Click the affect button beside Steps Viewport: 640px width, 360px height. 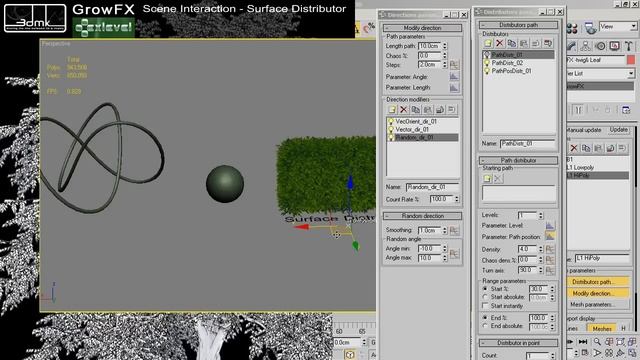pos(454,64)
